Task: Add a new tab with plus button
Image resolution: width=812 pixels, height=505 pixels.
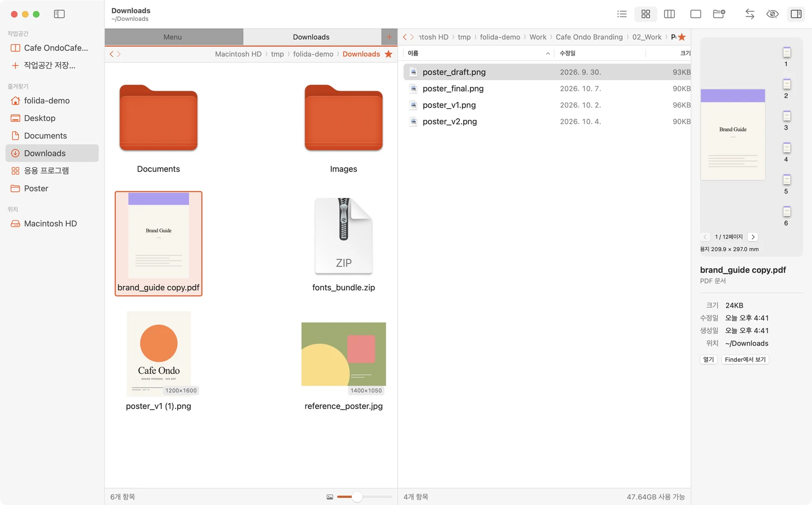Action: pyautogui.click(x=389, y=37)
